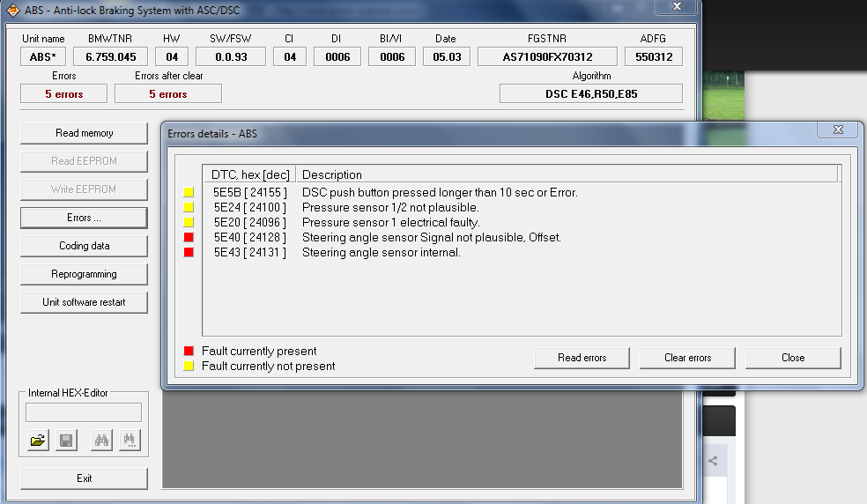Viewport: 867px width, 504px height.
Task: Click the SW/FSW field 0.0.93
Action: pos(231,56)
